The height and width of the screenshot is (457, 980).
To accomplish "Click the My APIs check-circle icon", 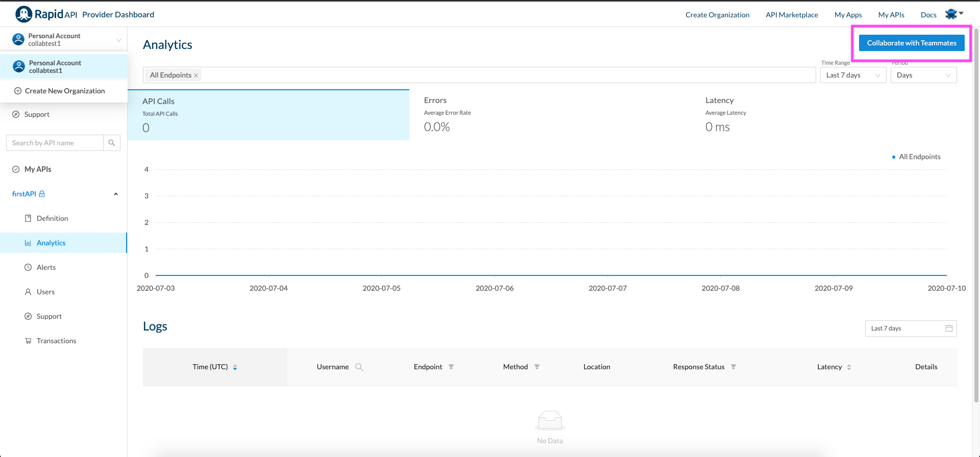I will 16,169.
